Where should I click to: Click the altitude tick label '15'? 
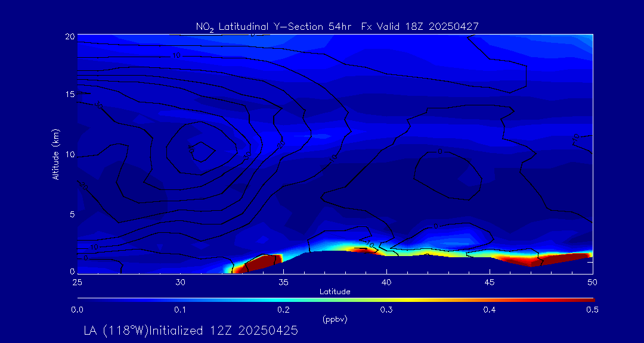pyautogui.click(x=70, y=94)
